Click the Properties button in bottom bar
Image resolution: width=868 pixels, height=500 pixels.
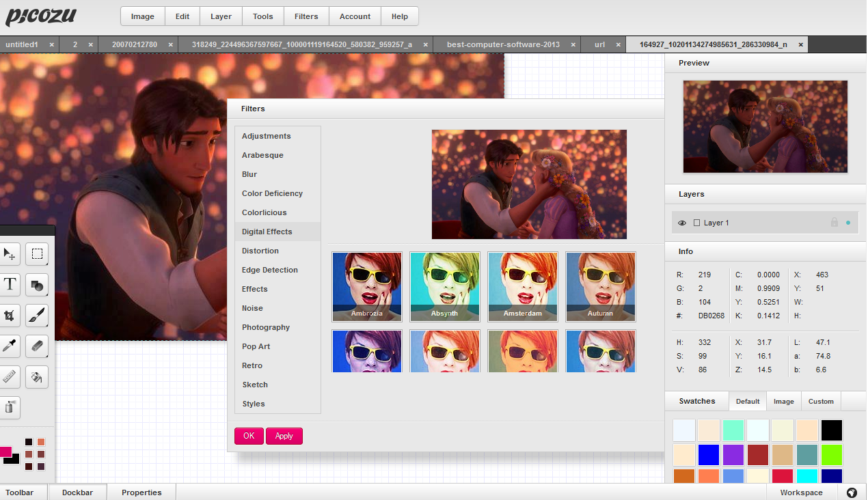141,492
